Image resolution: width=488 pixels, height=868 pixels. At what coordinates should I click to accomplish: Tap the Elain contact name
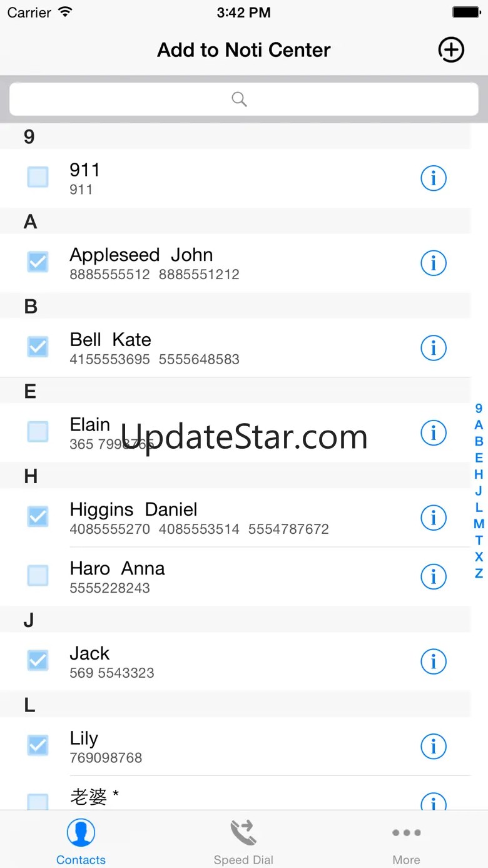pos(90,424)
